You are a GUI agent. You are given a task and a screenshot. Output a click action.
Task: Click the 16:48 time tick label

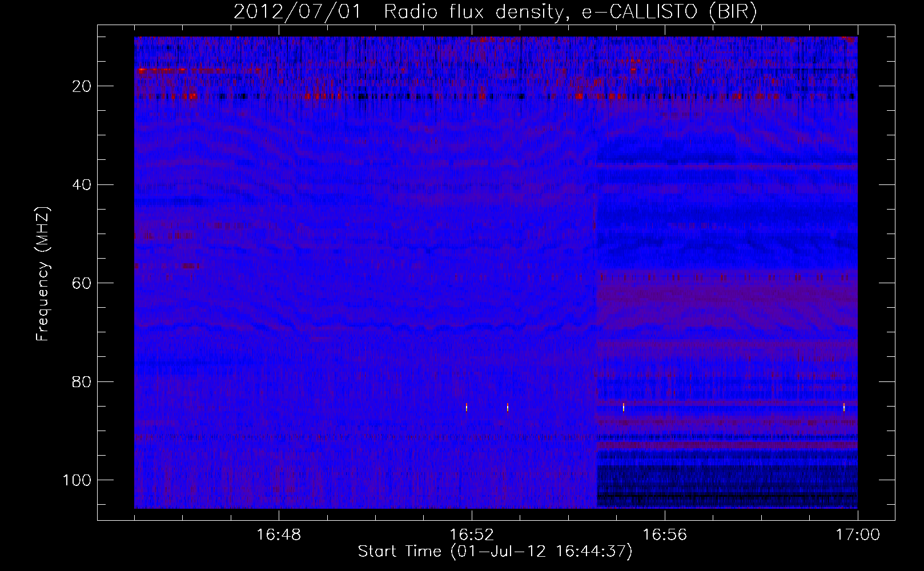279,535
